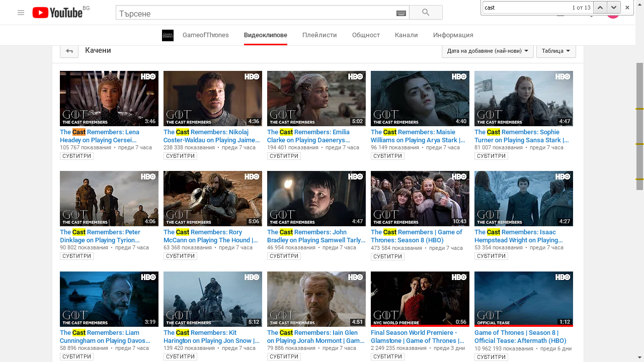Go to next find result
The image size is (644, 362).
613,8
